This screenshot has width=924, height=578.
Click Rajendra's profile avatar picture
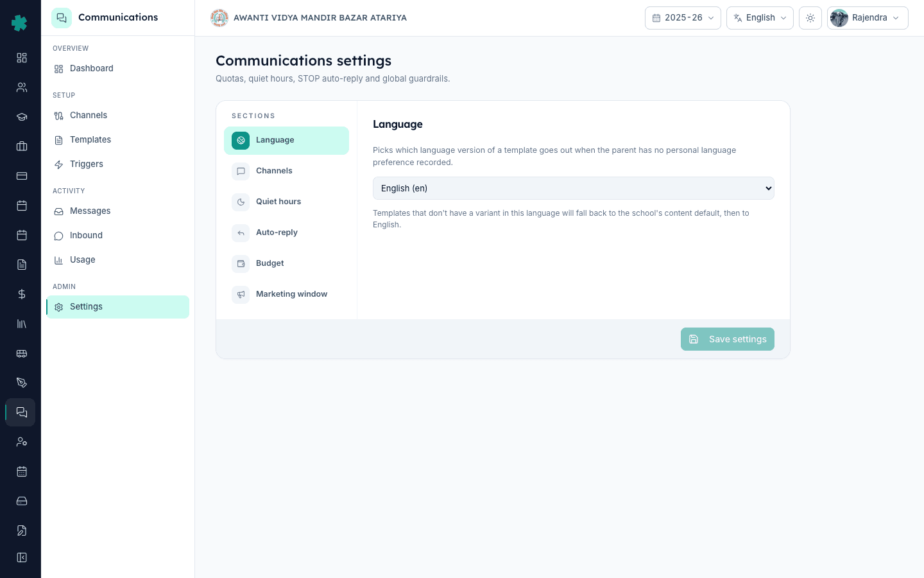tap(839, 18)
